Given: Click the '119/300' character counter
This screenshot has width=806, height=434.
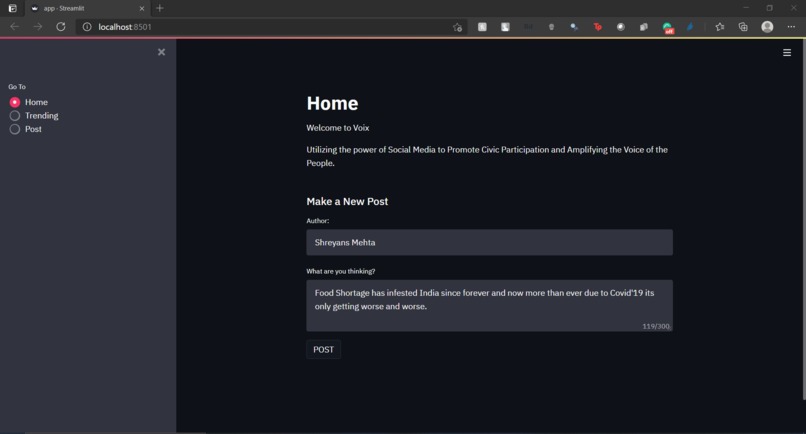Looking at the screenshot, I should [x=656, y=326].
